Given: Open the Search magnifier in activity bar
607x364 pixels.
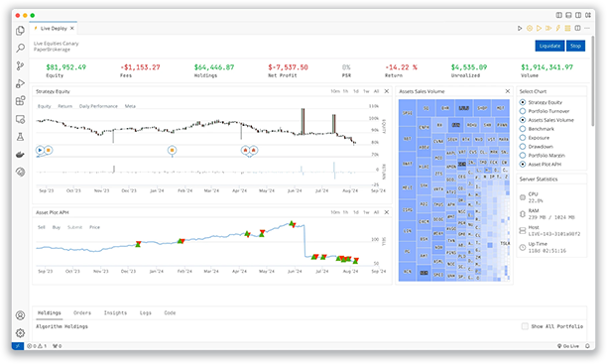Looking at the screenshot, I should click(x=20, y=48).
